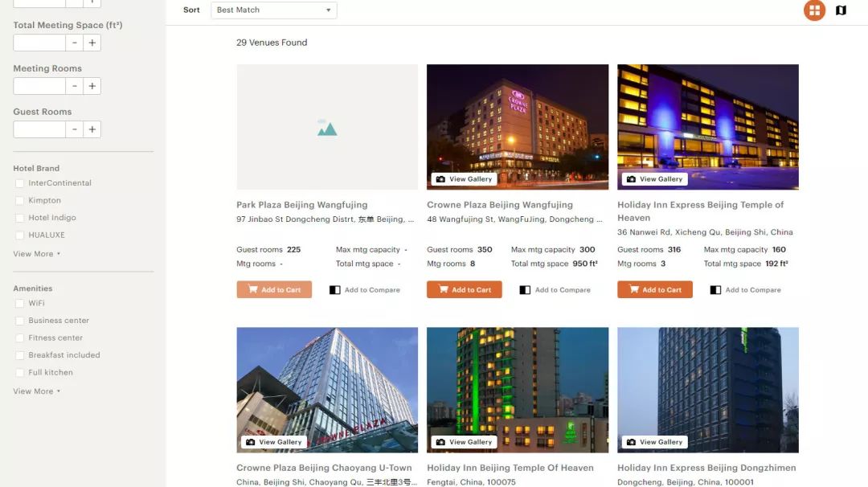Expand View More under Hotel Brand
Image resolution: width=868 pixels, height=487 pixels.
point(36,253)
